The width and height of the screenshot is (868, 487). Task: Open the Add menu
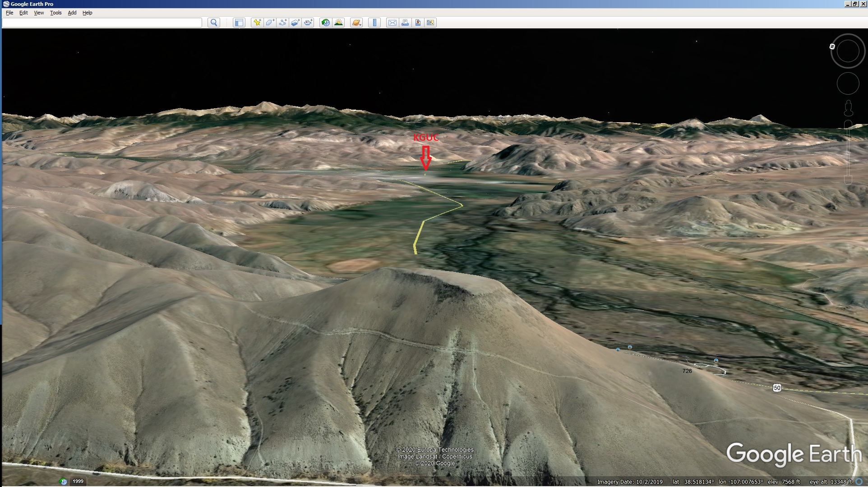tap(72, 13)
